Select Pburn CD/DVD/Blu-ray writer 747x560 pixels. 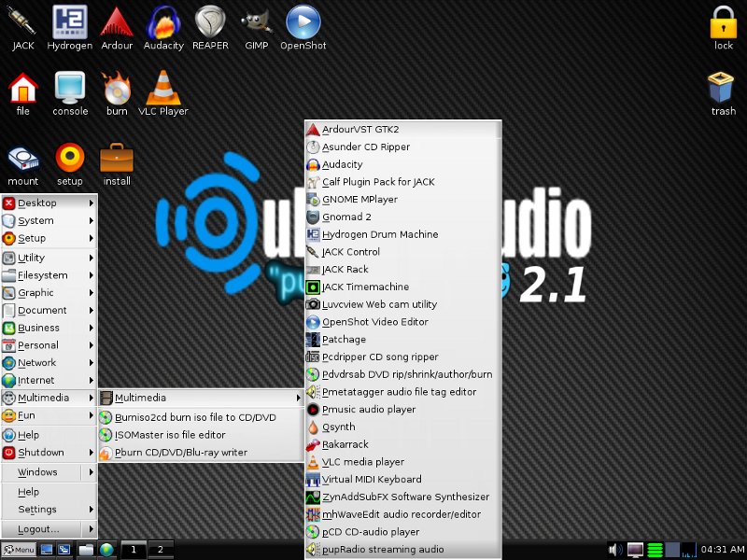pos(201,453)
